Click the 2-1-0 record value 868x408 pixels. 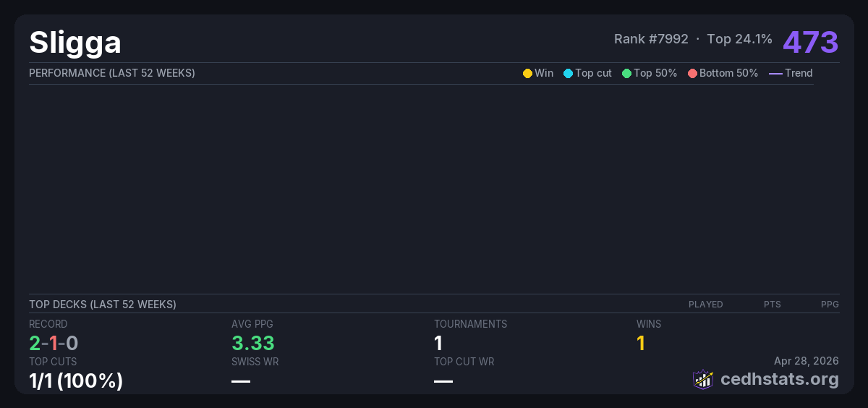[x=54, y=344]
